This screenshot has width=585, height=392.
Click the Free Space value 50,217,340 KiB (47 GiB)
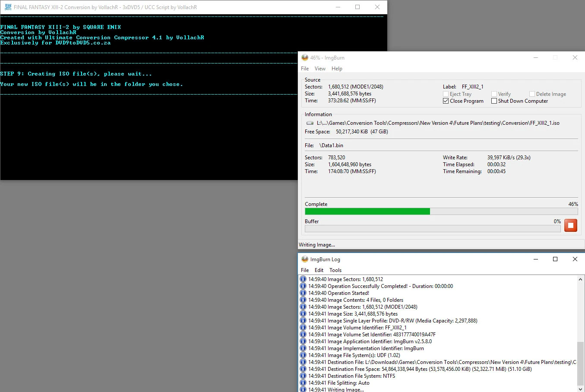coord(362,132)
